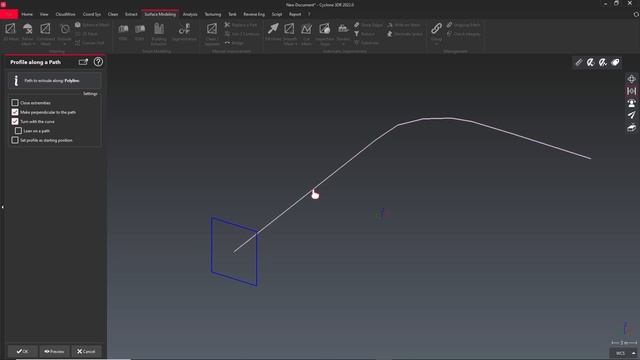The image size is (640, 360).
Task: Click the Borders tool icon
Action: click(343, 29)
